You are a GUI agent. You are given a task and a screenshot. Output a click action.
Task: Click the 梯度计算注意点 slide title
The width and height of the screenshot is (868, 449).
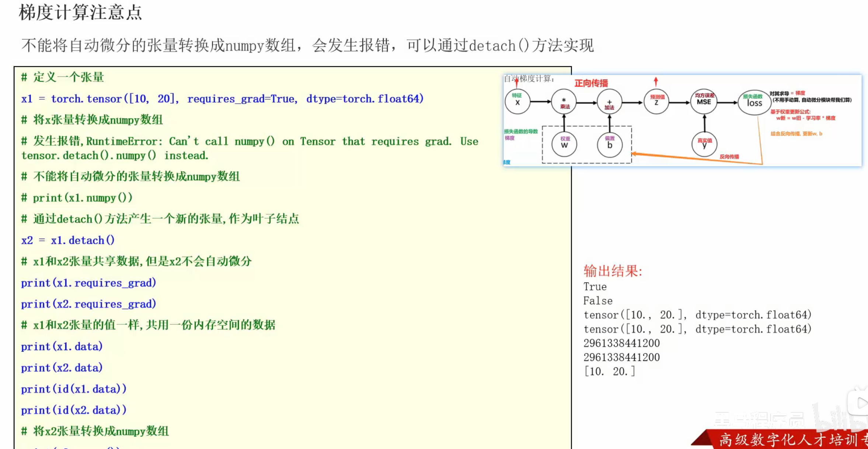point(80,13)
